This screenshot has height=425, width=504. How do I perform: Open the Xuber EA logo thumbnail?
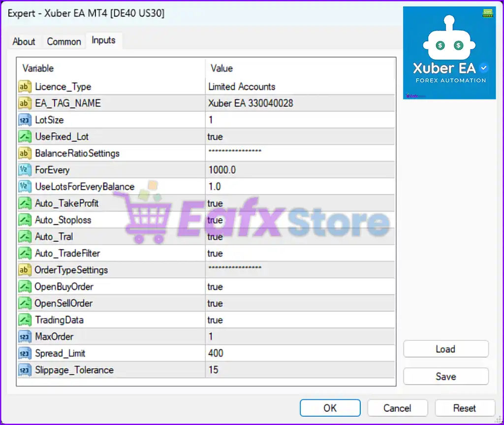point(449,53)
